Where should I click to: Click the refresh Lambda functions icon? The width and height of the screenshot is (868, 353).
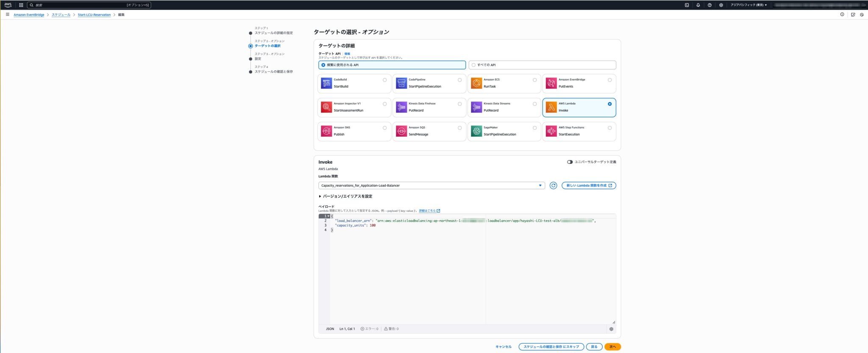point(553,185)
